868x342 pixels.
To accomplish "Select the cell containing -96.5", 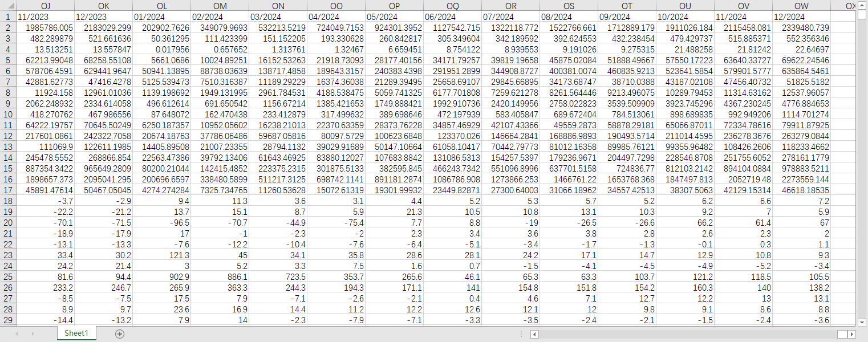I will point(161,222).
